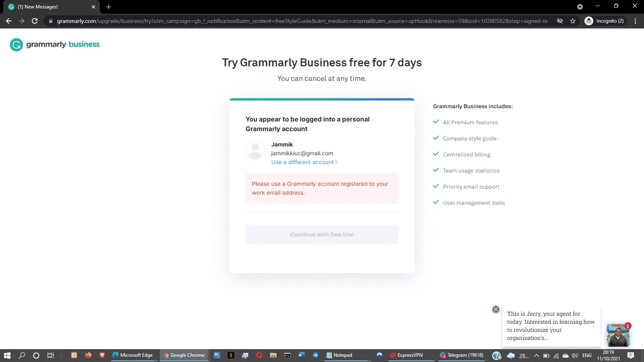Open the Photos taskbar icon
644x362 pixels.
click(217, 355)
